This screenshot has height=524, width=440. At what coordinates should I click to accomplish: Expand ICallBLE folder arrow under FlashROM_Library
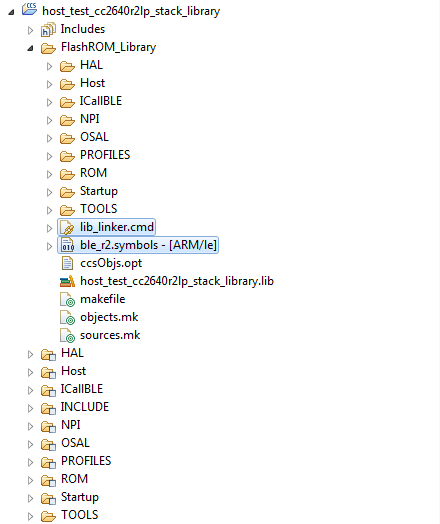(x=49, y=102)
